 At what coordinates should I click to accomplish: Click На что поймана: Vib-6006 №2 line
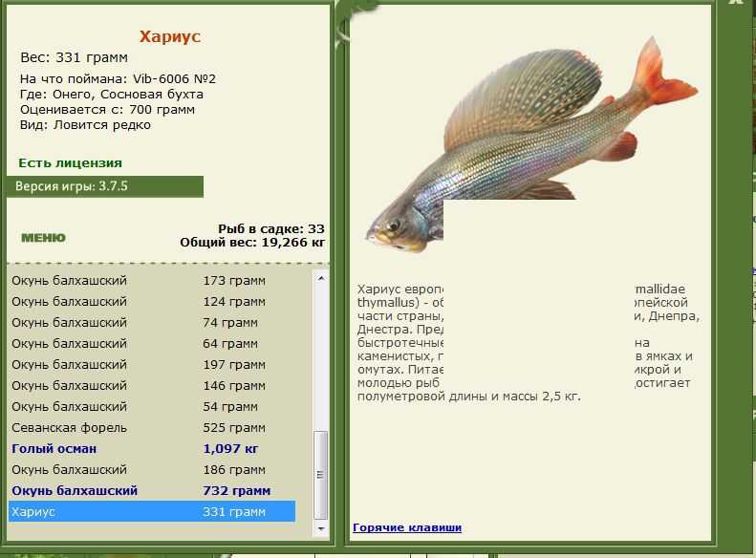(x=119, y=79)
